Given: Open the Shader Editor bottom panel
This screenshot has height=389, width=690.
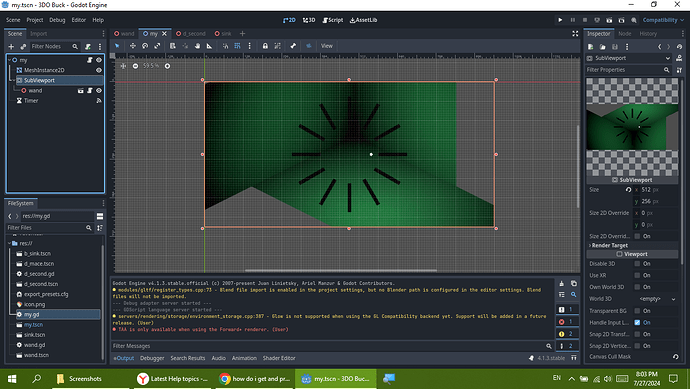Looking at the screenshot, I should tap(279, 358).
